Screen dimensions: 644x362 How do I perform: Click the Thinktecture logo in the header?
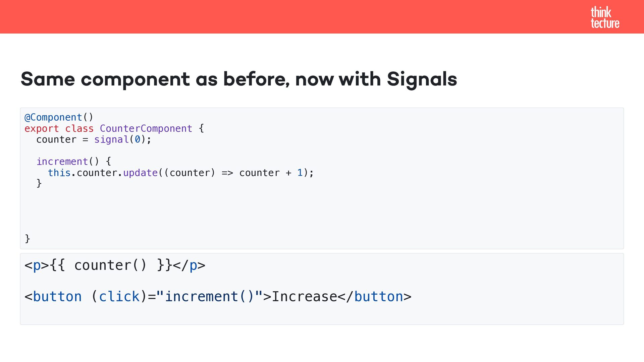[x=605, y=17]
